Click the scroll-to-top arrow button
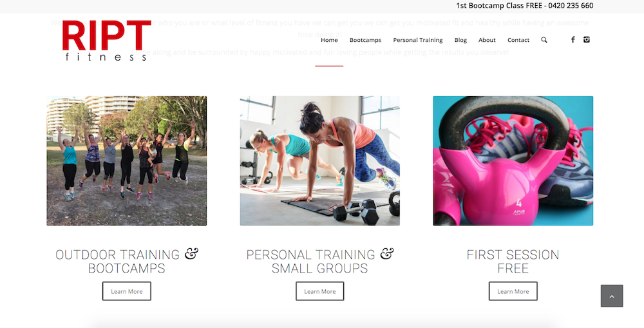Screen dimensions: 644x328 point(612,296)
